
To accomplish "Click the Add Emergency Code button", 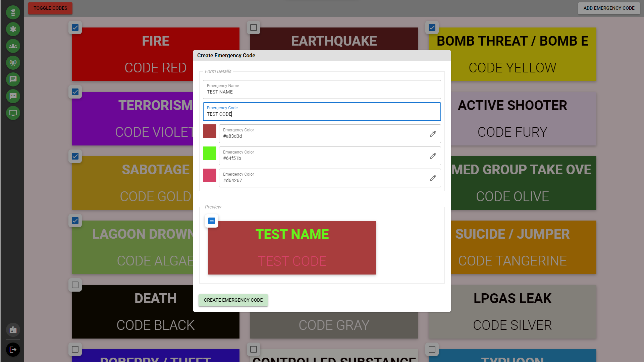I will (x=609, y=8).
